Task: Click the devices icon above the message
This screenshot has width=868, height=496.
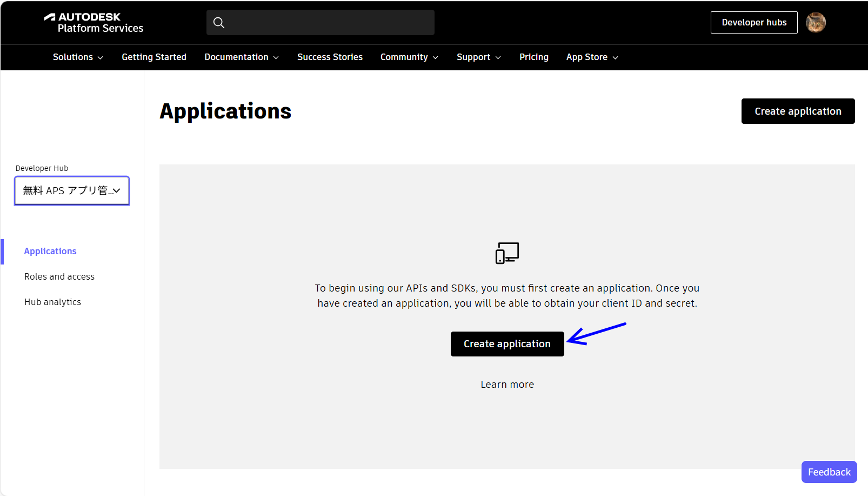Action: point(507,253)
